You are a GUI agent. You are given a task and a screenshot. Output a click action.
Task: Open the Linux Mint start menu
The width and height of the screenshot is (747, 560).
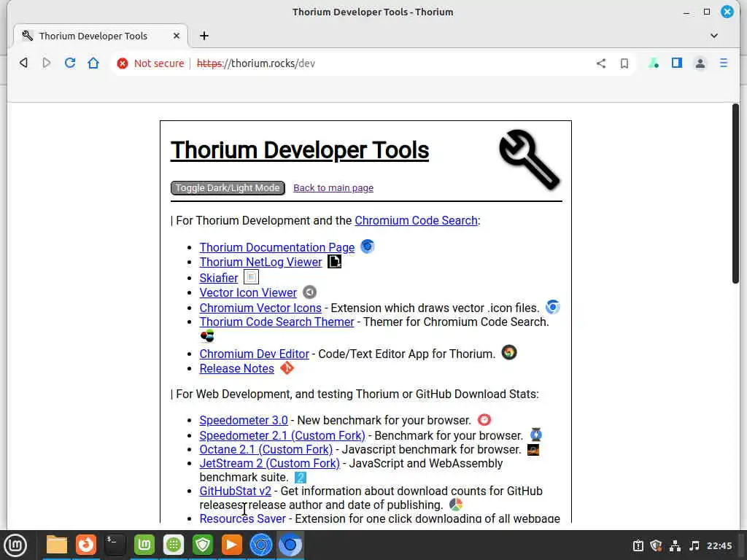pyautogui.click(x=15, y=545)
